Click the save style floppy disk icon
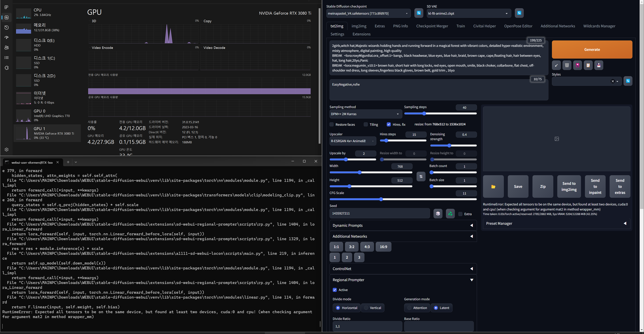This screenshot has height=334, width=644. 599,65
